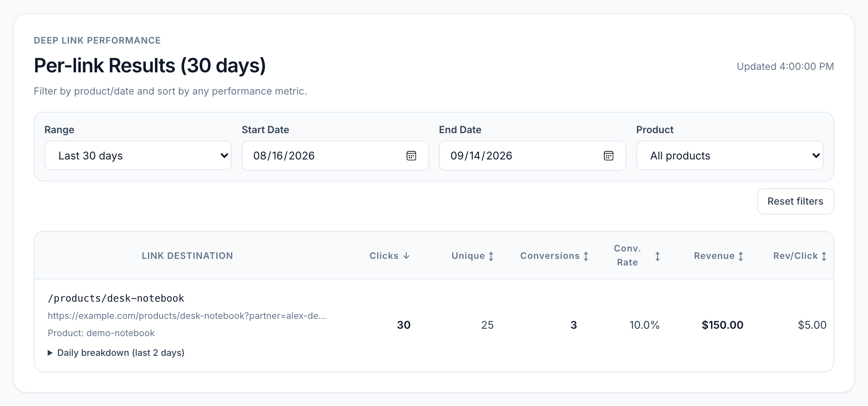Sort table by Conv. Rate column
Viewport: 868px width, 406px height.
click(x=637, y=255)
